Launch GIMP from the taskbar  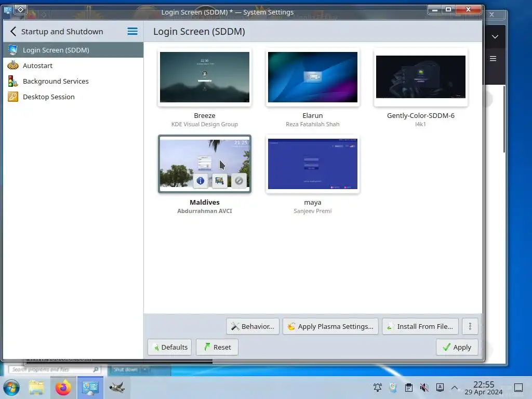[x=117, y=387]
